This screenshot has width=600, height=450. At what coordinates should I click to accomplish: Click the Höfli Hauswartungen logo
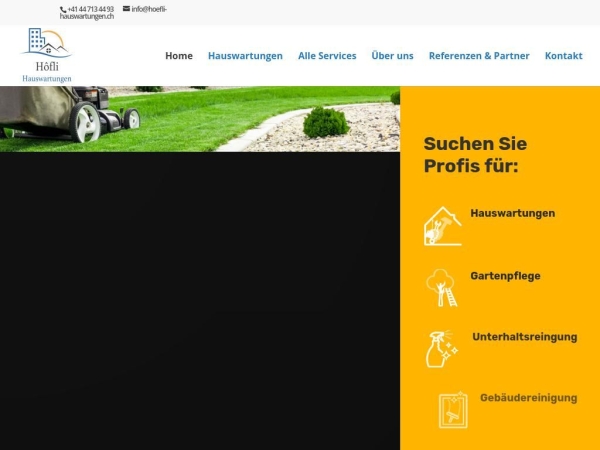pyautogui.click(x=47, y=56)
